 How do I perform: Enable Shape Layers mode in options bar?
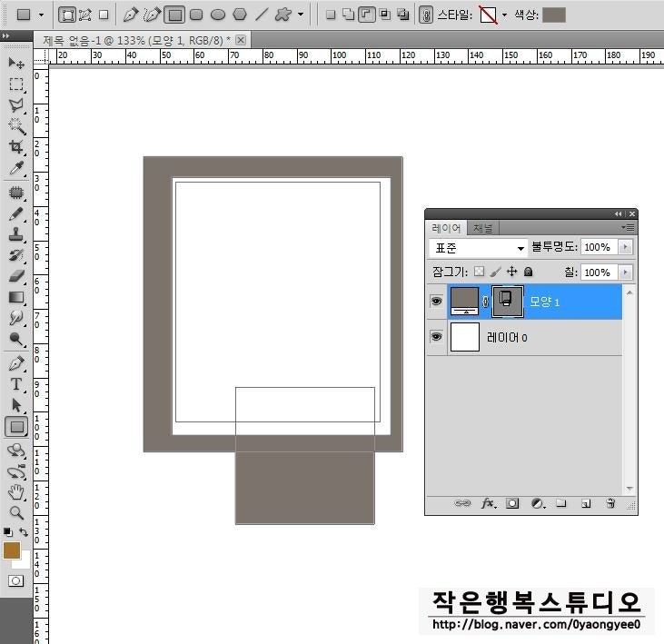(x=67, y=15)
